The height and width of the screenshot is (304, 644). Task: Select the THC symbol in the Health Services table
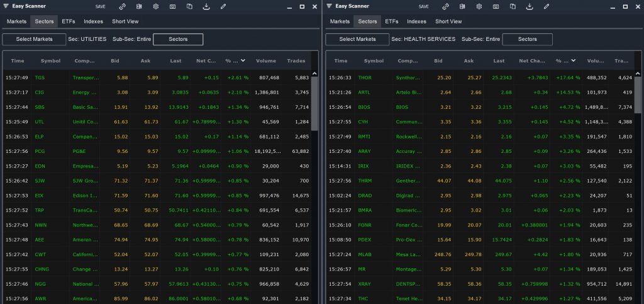(x=363, y=299)
